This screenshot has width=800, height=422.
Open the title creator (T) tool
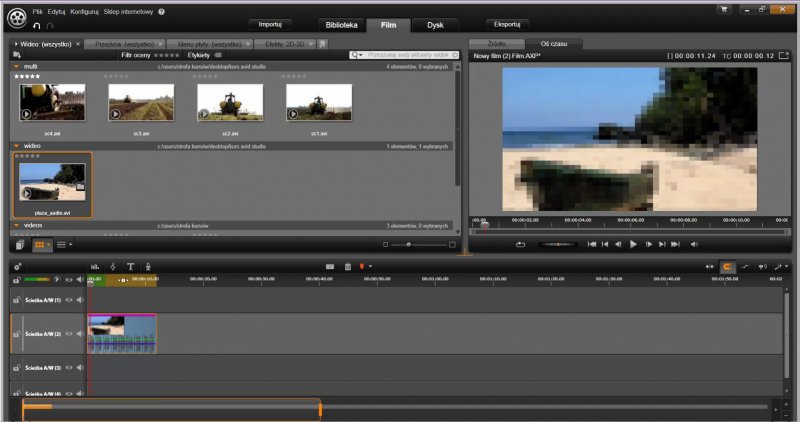[129, 266]
